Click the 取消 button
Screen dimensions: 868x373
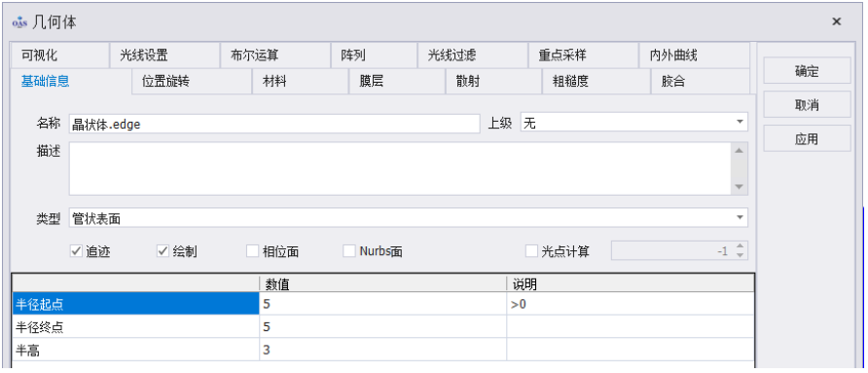point(807,105)
